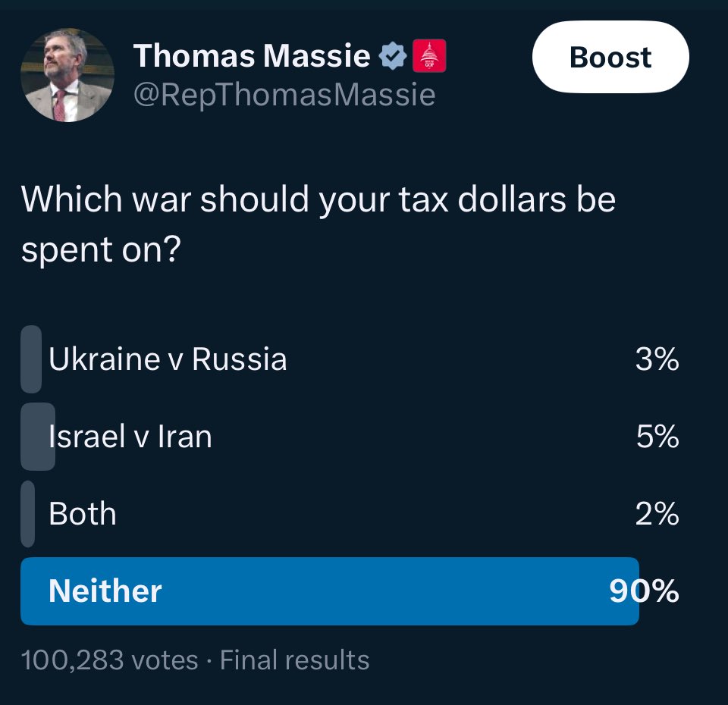Viewport: 728px width, 705px height.
Task: Click the 90% result on the Neither bar
Action: (x=644, y=591)
